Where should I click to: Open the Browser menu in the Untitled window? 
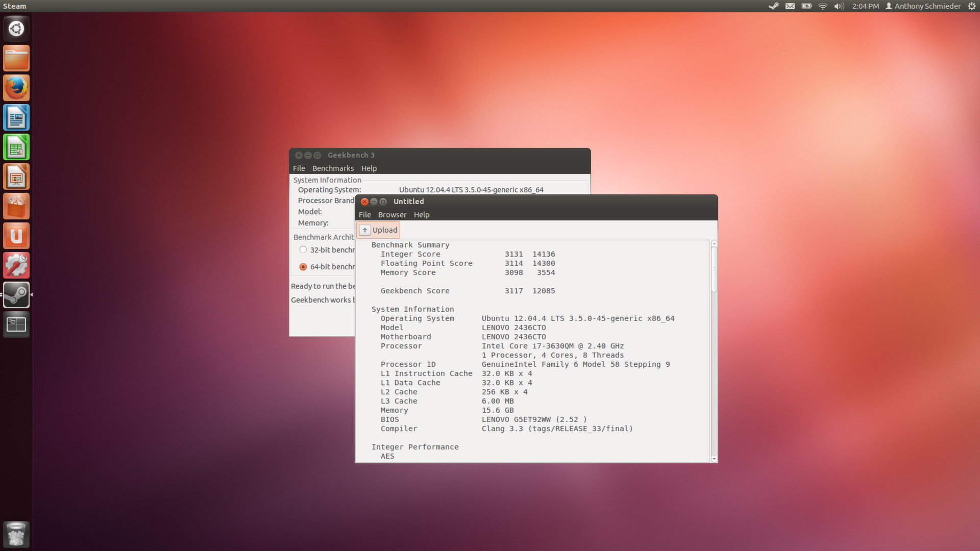[x=392, y=214]
